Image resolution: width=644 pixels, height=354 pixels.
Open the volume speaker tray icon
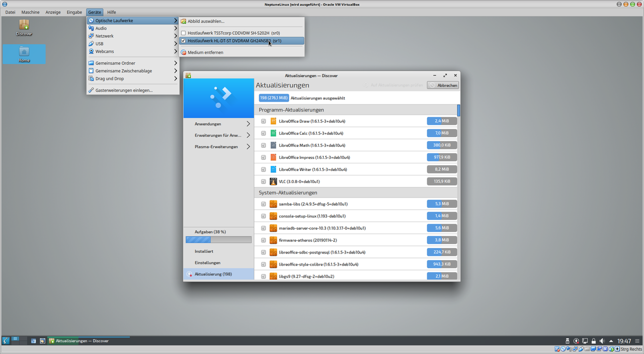click(x=602, y=341)
